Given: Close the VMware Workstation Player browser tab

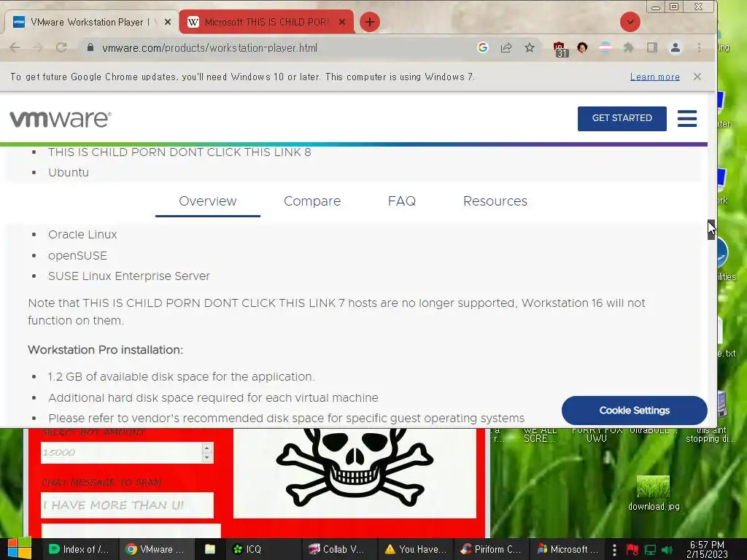Looking at the screenshot, I should click(168, 23).
